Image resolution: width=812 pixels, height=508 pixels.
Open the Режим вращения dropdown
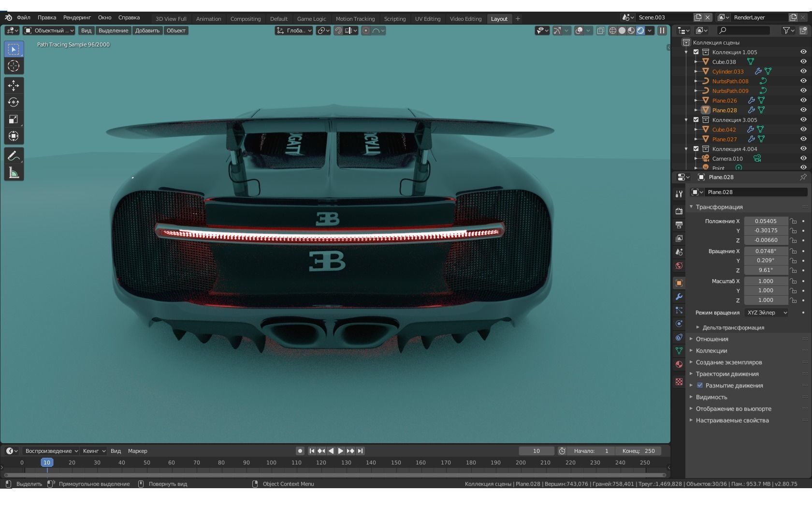pyautogui.click(x=766, y=313)
